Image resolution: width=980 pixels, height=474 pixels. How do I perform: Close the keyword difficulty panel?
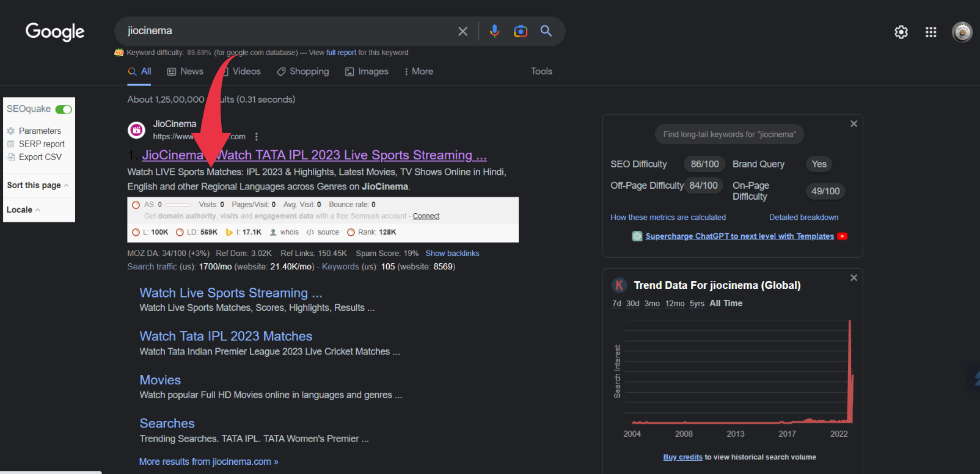(x=854, y=123)
